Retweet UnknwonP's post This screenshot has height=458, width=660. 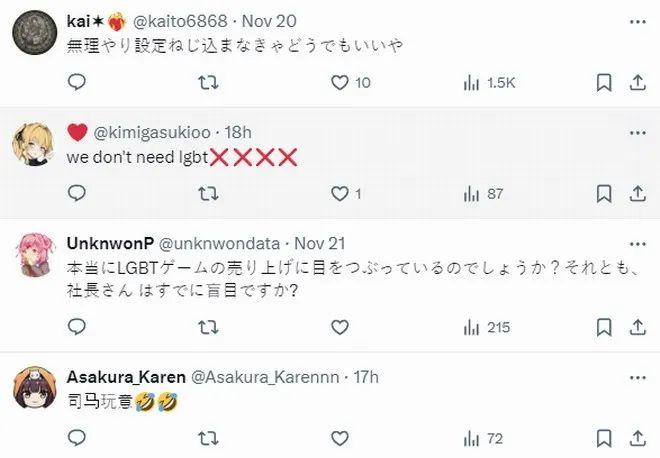(x=209, y=327)
